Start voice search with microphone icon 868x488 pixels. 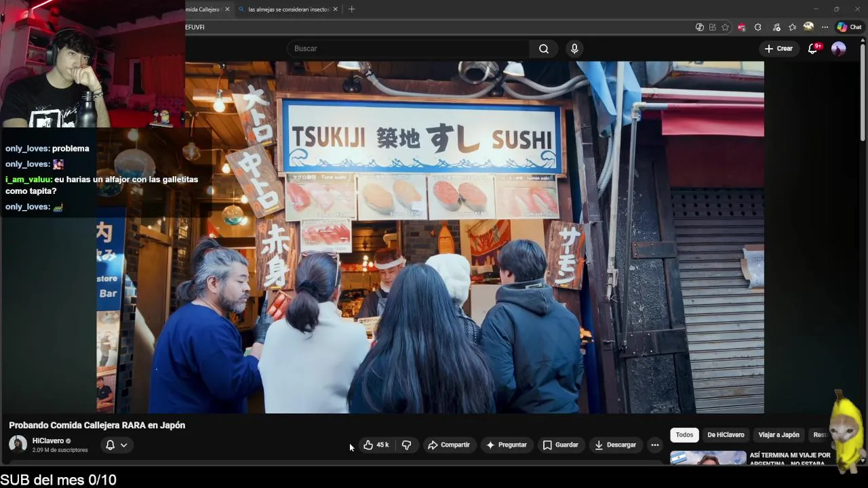click(574, 49)
